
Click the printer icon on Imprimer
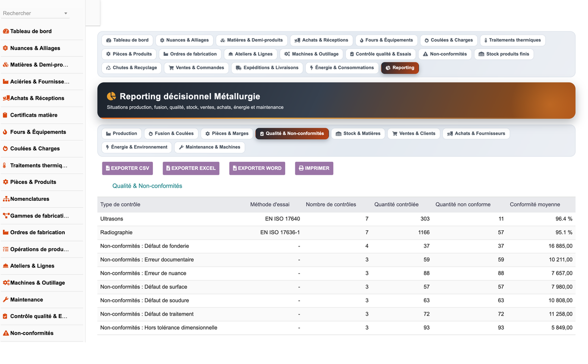[x=301, y=168]
